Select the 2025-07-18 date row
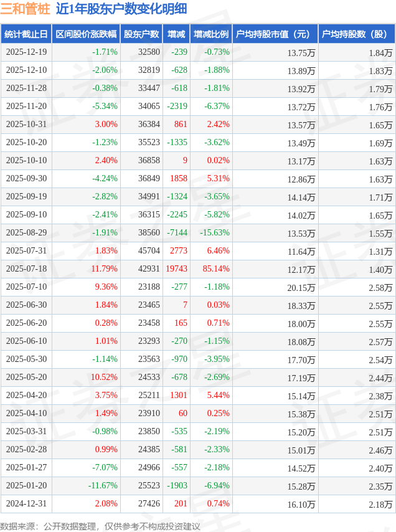 (x=26, y=269)
